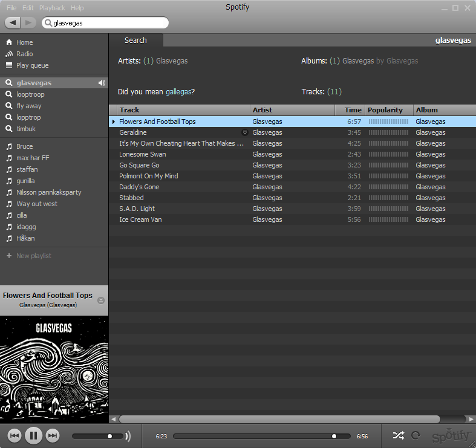
Task: Toggle repeat mode
Action: [x=416, y=435]
